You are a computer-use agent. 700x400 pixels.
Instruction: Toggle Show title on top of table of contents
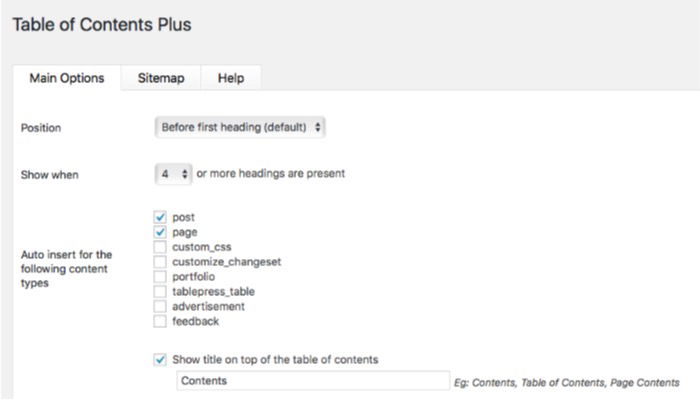160,359
